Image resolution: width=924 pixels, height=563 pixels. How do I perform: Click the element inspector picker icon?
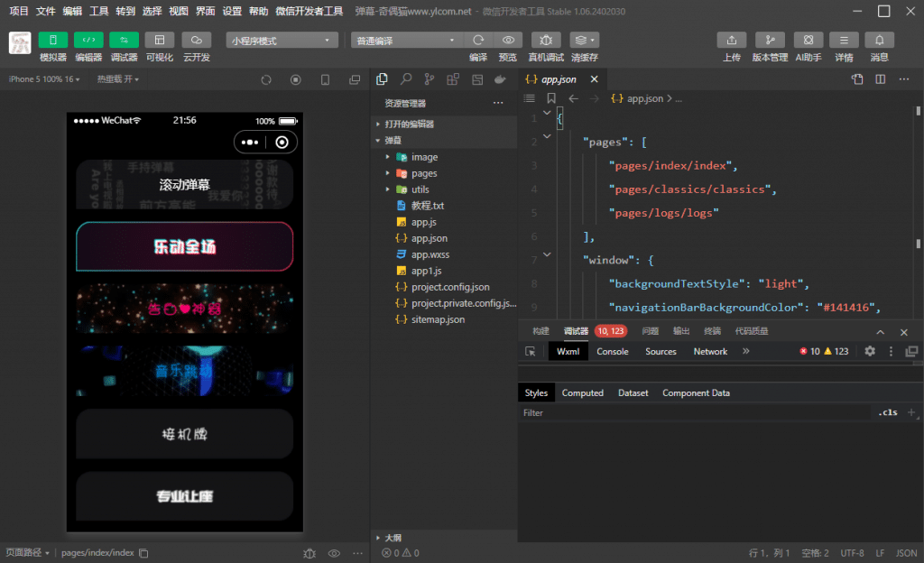531,352
